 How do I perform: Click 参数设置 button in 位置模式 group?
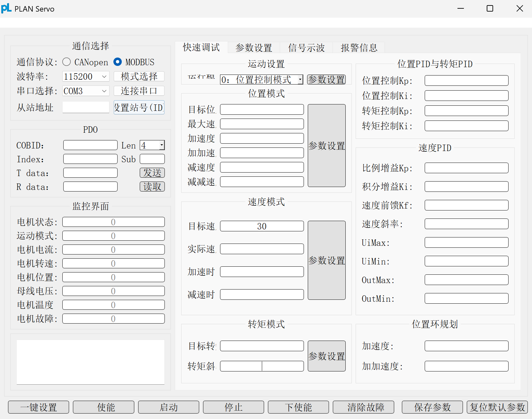coord(327,146)
